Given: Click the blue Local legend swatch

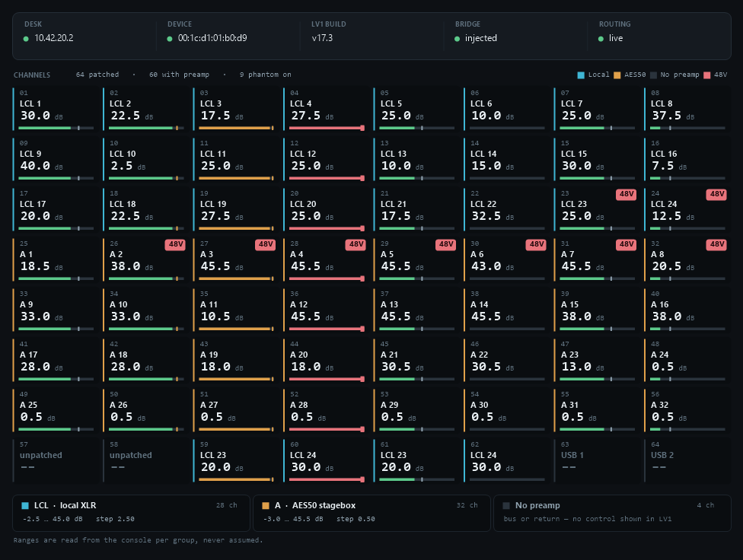Looking at the screenshot, I should (x=581, y=75).
